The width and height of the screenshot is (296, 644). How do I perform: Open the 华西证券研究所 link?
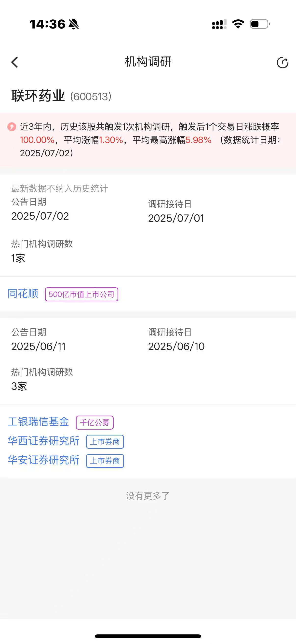click(x=43, y=441)
